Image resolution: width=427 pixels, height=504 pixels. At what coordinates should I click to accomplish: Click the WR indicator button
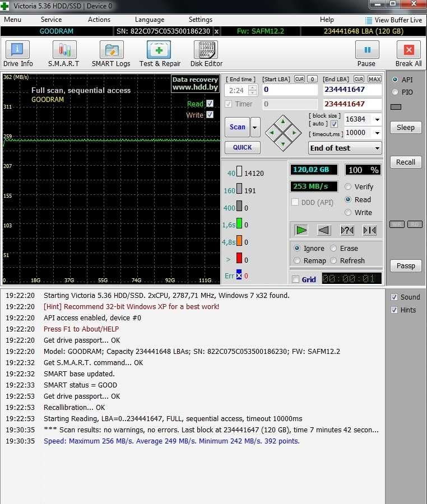coord(397,225)
